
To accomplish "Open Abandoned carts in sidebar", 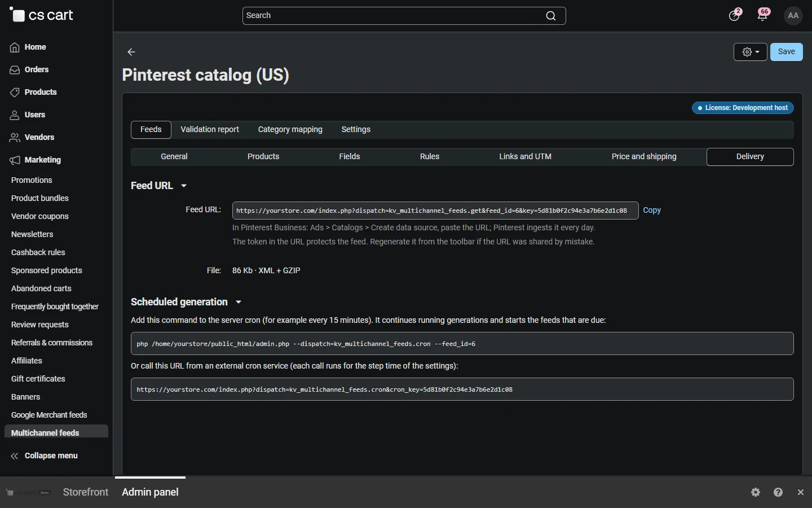I will 41,288.
